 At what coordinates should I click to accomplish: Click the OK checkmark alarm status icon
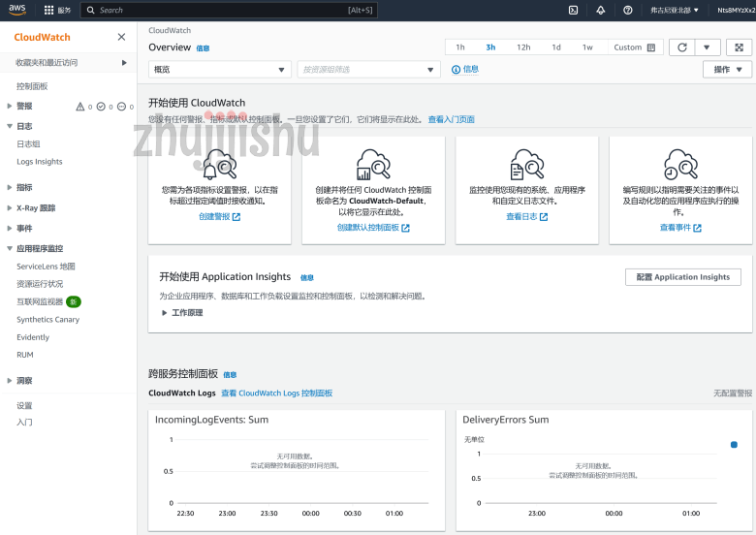tap(101, 107)
